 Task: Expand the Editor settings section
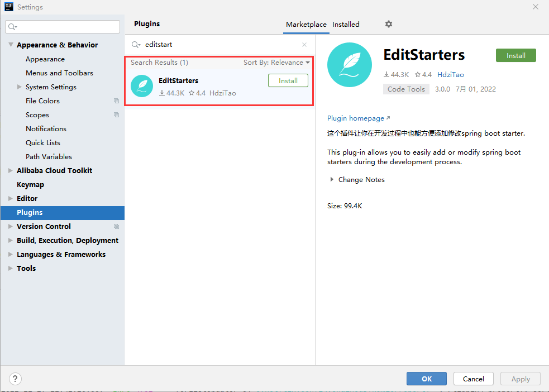tap(11, 198)
